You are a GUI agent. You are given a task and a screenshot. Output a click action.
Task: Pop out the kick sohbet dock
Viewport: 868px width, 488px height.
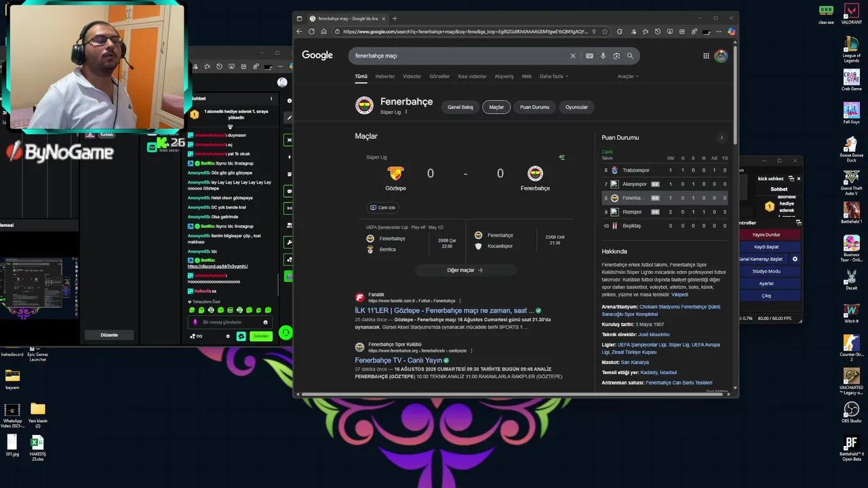[793, 179]
